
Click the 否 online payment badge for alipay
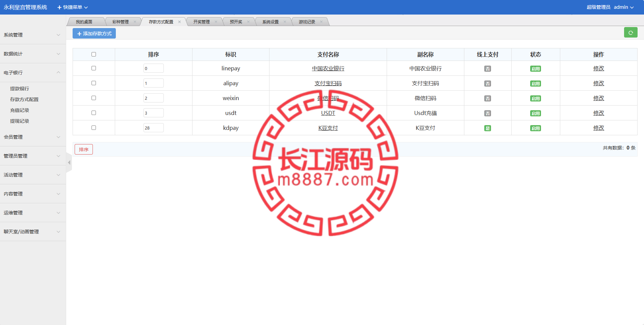[488, 84]
